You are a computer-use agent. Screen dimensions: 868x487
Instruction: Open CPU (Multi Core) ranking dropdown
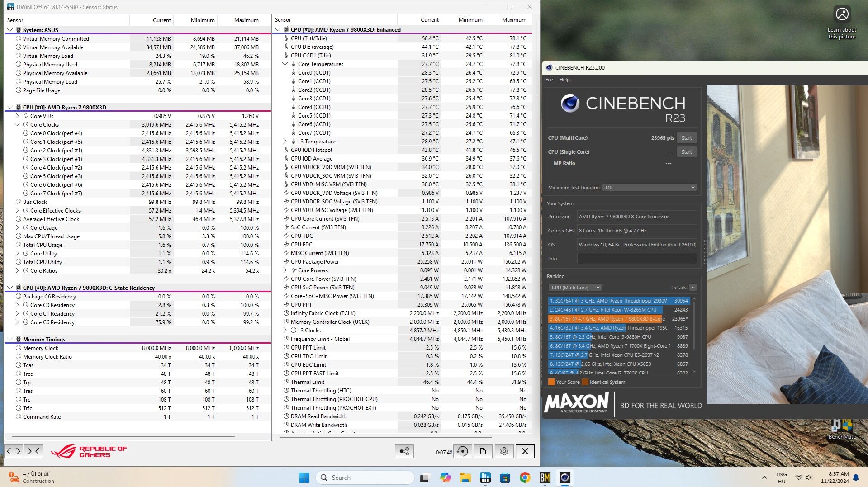575,288
